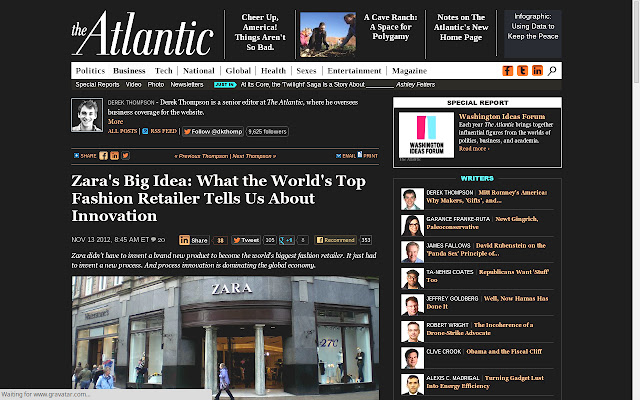Open the Washington Ideas Forum link
The image size is (640, 400).
[x=502, y=116]
